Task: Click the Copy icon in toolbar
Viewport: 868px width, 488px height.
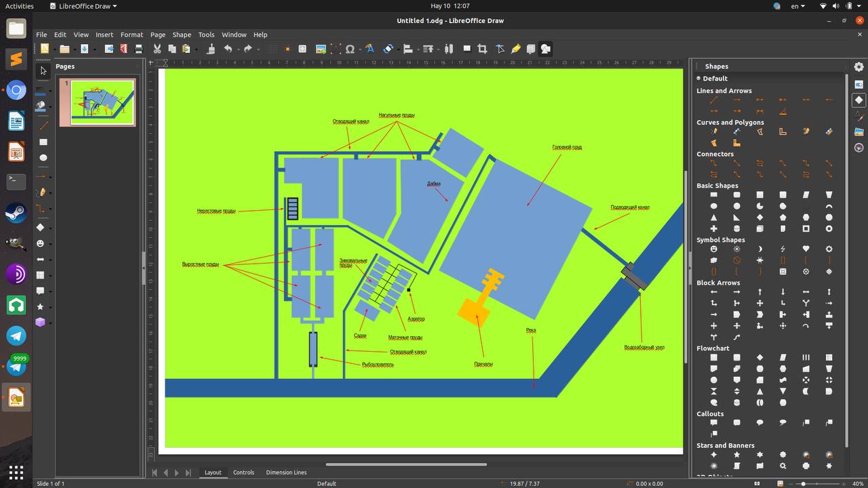Action: click(x=172, y=49)
